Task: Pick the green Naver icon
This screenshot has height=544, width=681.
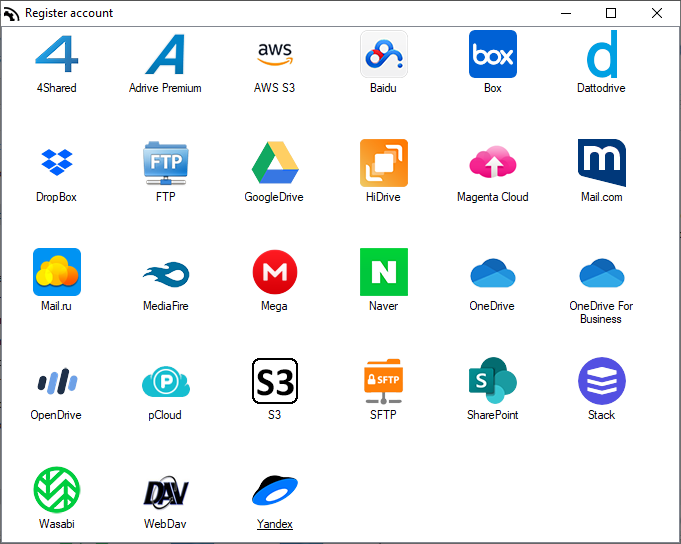Action: click(x=383, y=272)
